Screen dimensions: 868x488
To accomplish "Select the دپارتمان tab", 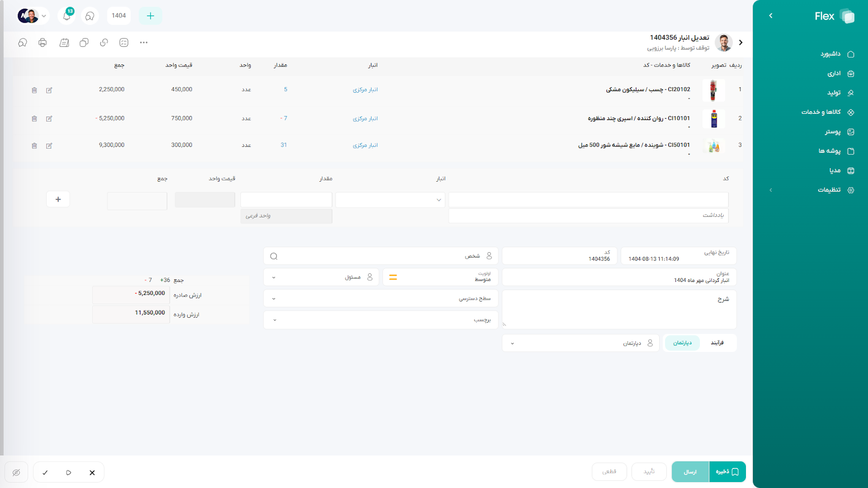I will tap(682, 343).
